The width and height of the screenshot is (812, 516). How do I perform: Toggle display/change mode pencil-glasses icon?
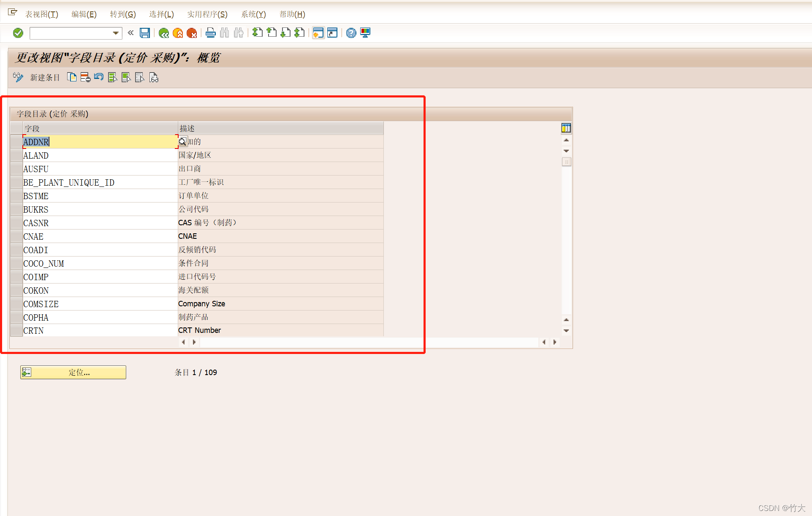pos(18,77)
